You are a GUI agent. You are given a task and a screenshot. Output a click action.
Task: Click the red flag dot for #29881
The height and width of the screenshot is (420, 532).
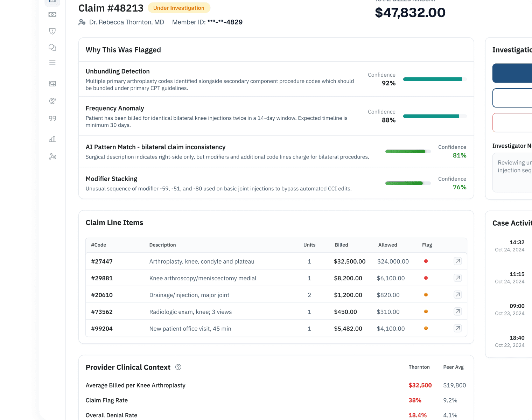tap(426, 278)
